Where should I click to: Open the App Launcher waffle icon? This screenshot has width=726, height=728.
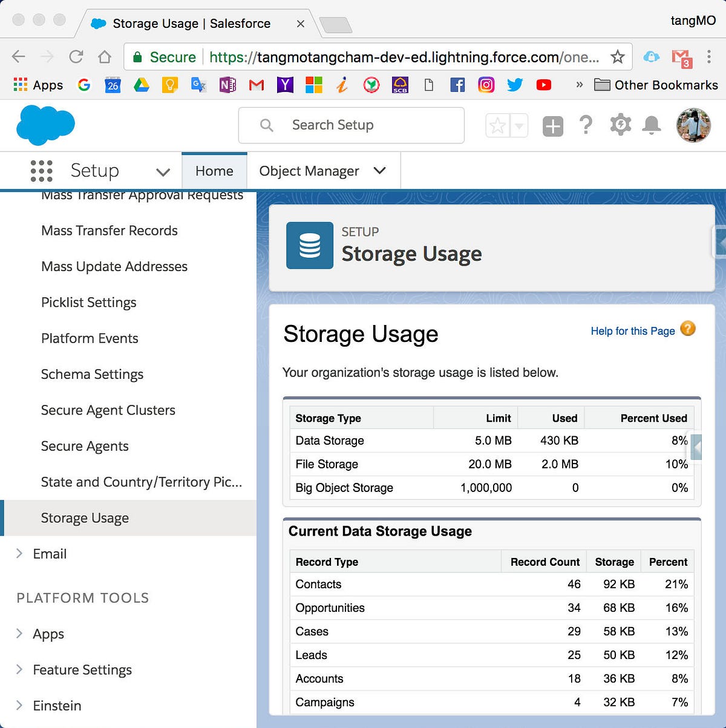click(41, 171)
